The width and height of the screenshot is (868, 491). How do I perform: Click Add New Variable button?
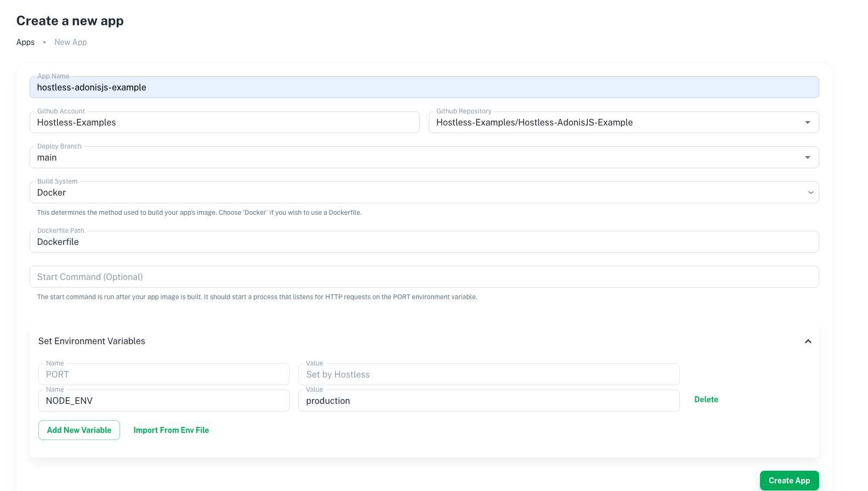(x=79, y=430)
